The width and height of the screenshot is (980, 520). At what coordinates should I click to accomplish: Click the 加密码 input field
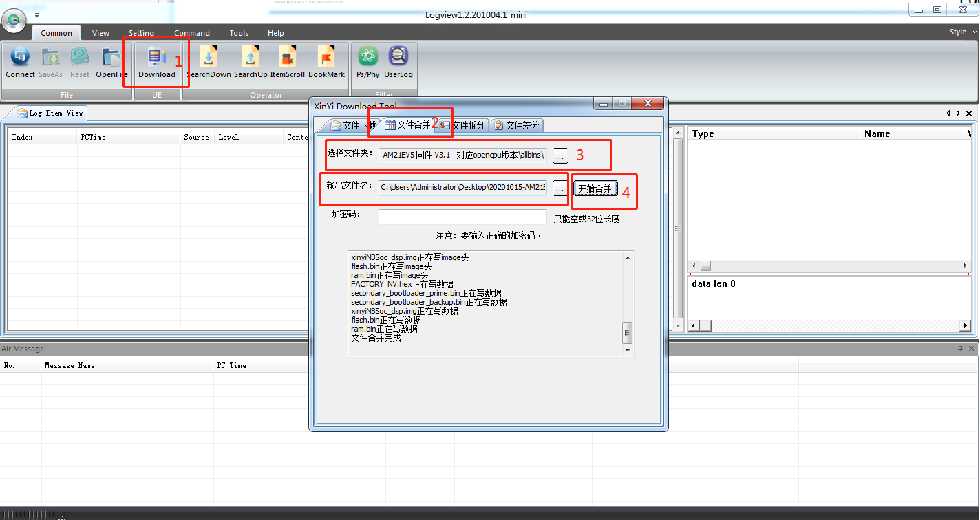coord(462,217)
